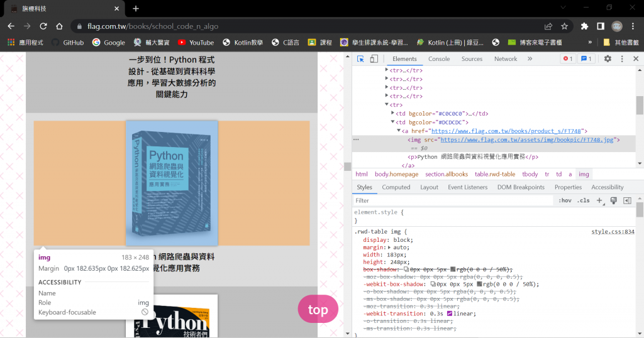Open the blue issues count badge
Image resolution: width=644 pixels, height=338 pixels.
pos(586,59)
